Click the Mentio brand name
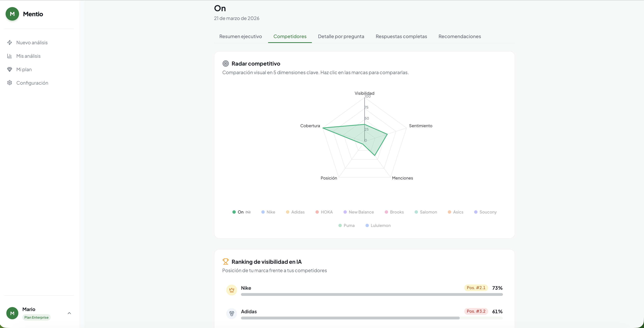The width and height of the screenshot is (644, 328). point(33,14)
